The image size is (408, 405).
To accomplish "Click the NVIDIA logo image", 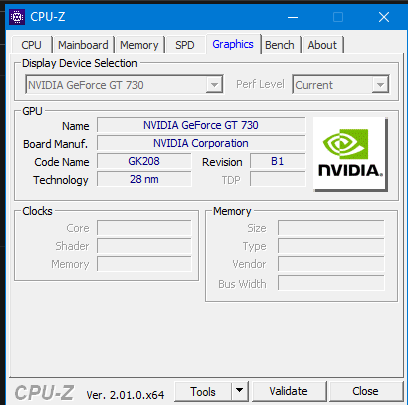I will 350,154.
